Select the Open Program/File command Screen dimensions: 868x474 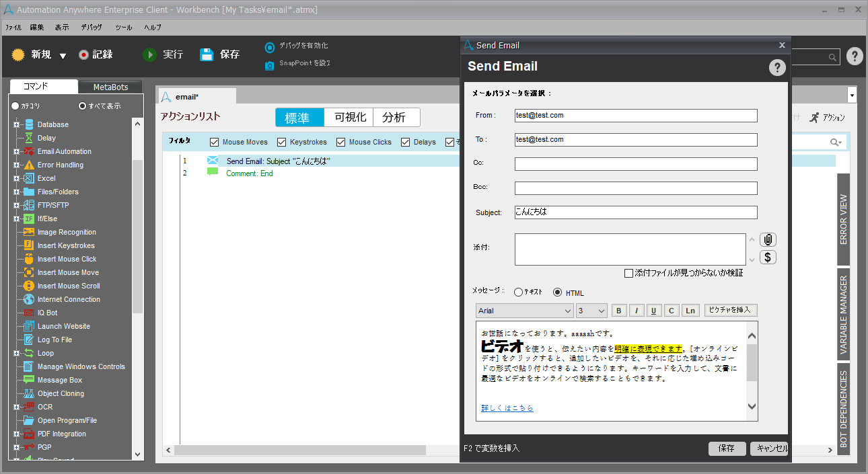click(67, 420)
